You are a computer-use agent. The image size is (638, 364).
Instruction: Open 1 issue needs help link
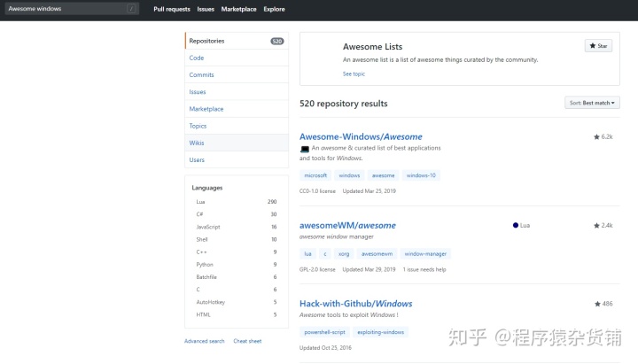(x=424, y=269)
